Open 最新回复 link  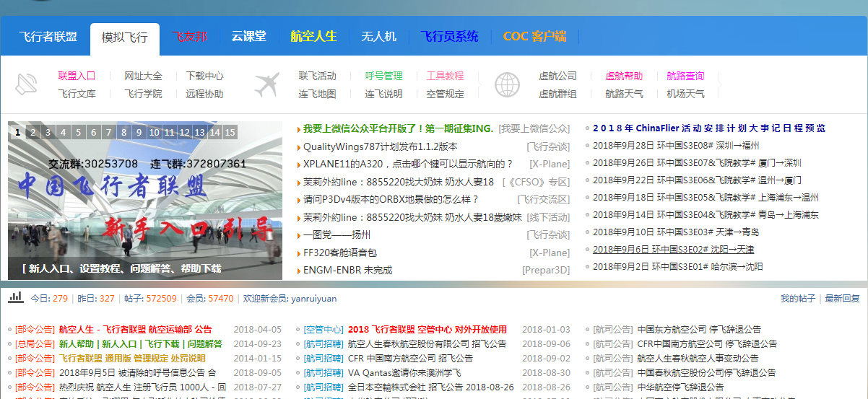point(843,298)
